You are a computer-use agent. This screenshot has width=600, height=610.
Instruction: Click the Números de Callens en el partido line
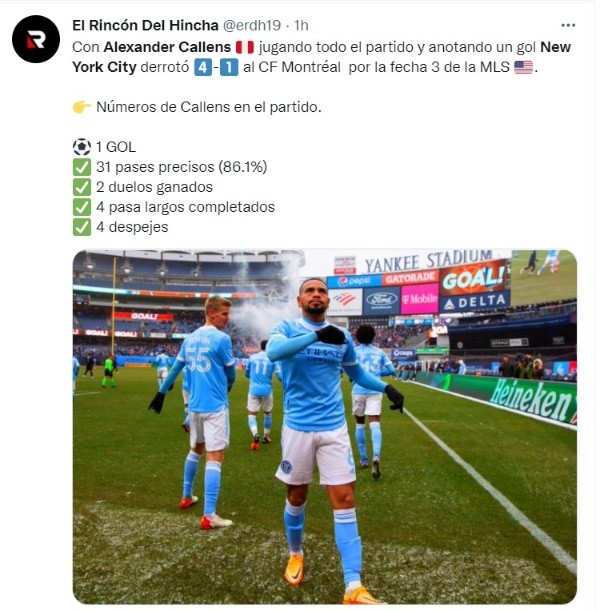[209, 107]
